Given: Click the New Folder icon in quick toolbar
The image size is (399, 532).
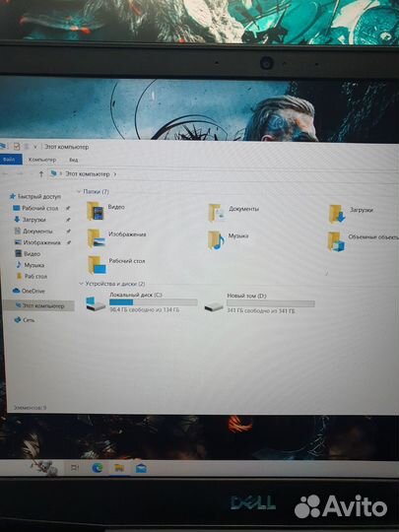Looking at the screenshot, I should click(x=27, y=147).
